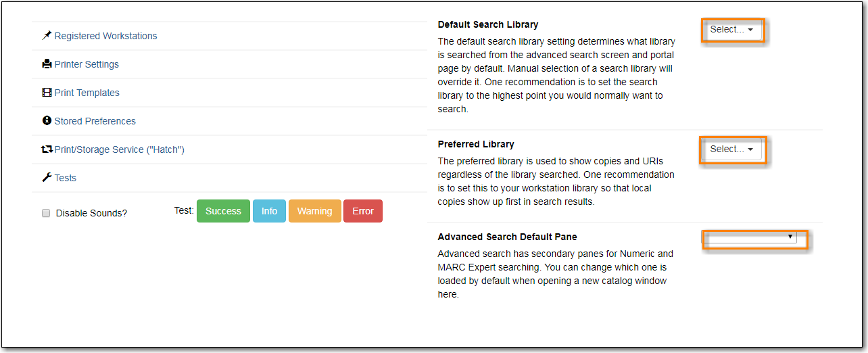Expand the Advanced Search Default Pane combo box
868x353 pixels.
pos(749,237)
